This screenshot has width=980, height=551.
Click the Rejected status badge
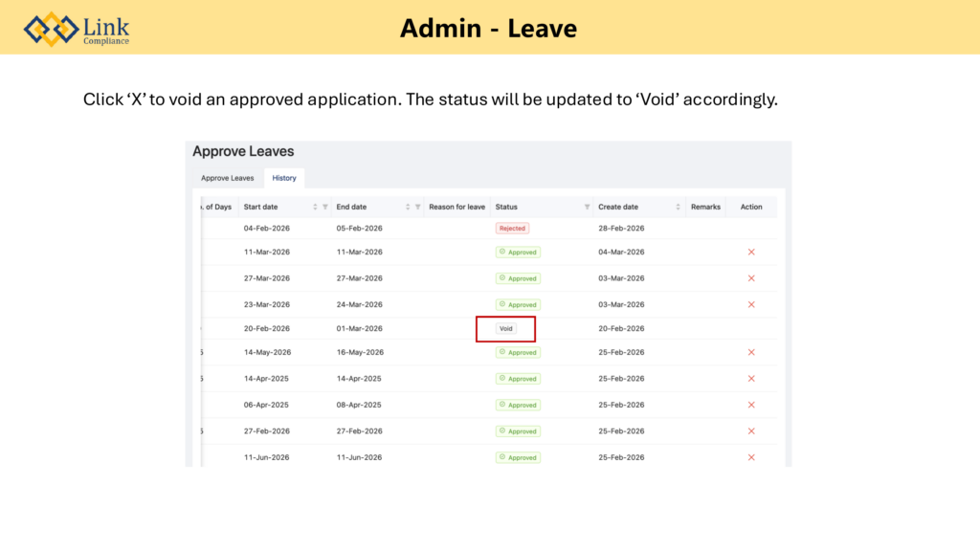click(x=512, y=229)
